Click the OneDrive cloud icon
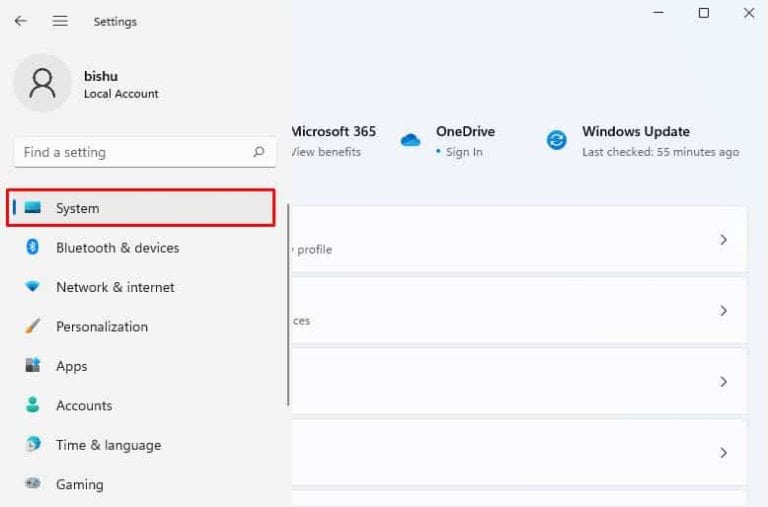 [x=410, y=140]
